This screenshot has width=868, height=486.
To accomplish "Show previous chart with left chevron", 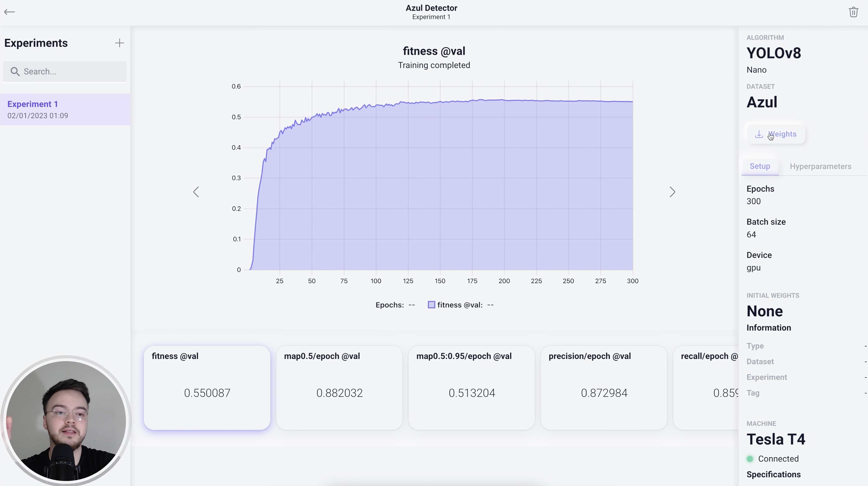I will [x=196, y=192].
